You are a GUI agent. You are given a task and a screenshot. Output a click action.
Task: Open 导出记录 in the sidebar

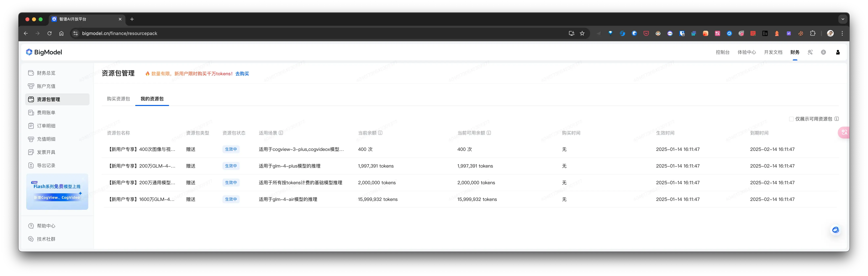click(46, 165)
